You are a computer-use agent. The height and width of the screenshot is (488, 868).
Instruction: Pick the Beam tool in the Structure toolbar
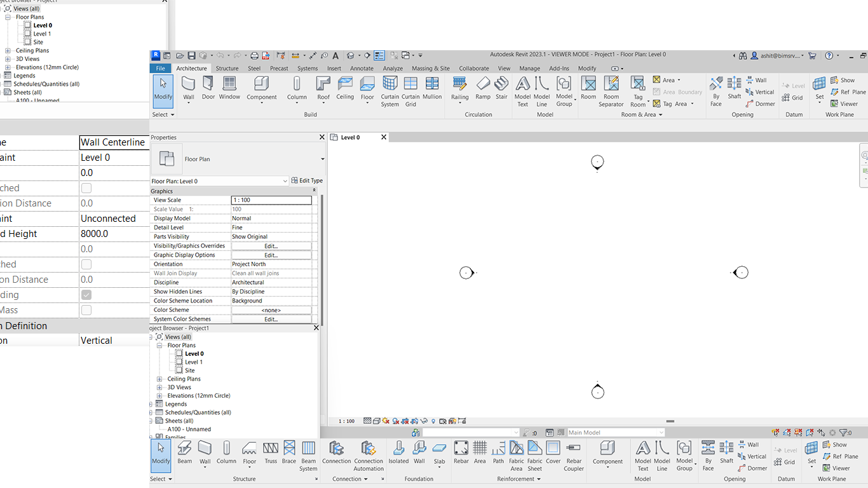(x=184, y=454)
